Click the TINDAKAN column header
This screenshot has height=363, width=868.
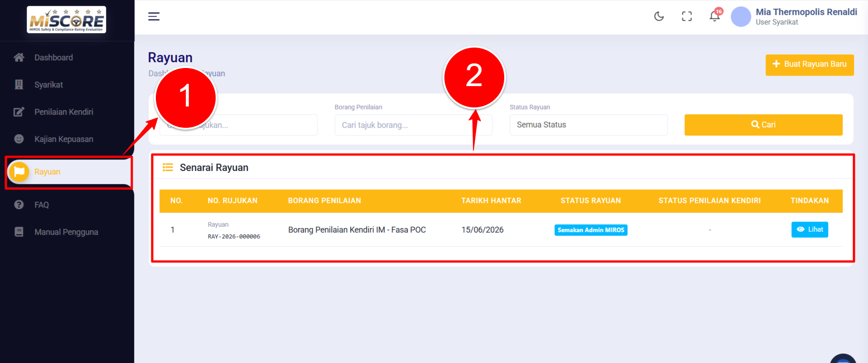coord(810,201)
